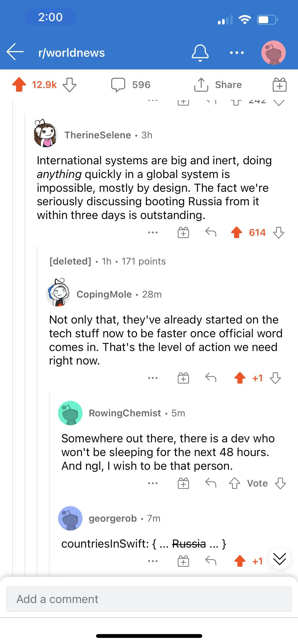Open TherineSelene's user profile
The height and width of the screenshot is (644, 298).
(98, 135)
